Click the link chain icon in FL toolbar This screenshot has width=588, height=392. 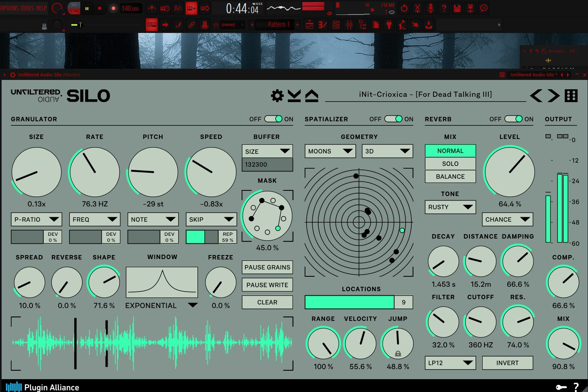(191, 25)
